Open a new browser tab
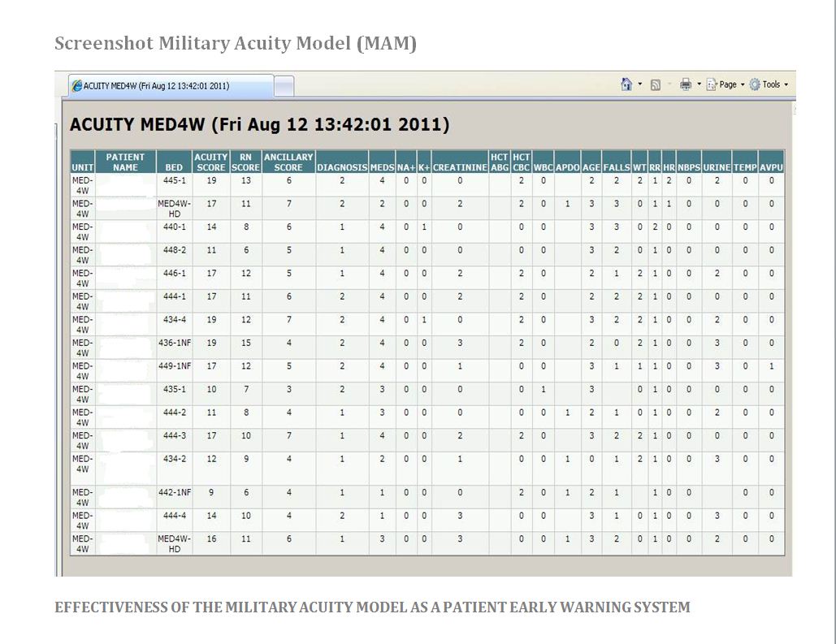This screenshot has width=836, height=644. click(x=286, y=84)
